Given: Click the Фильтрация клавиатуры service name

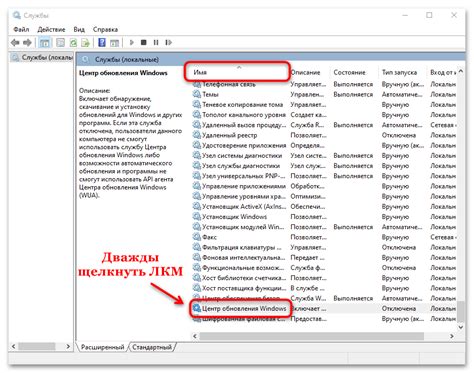Looking at the screenshot, I should tap(241, 247).
